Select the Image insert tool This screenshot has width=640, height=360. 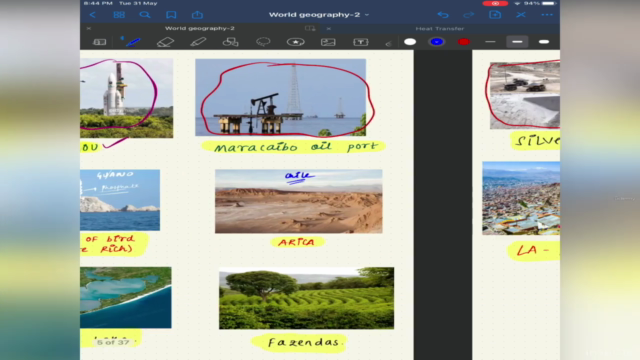[328, 42]
